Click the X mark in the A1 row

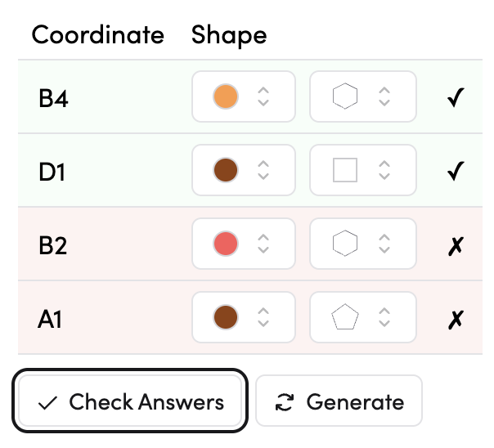click(456, 318)
